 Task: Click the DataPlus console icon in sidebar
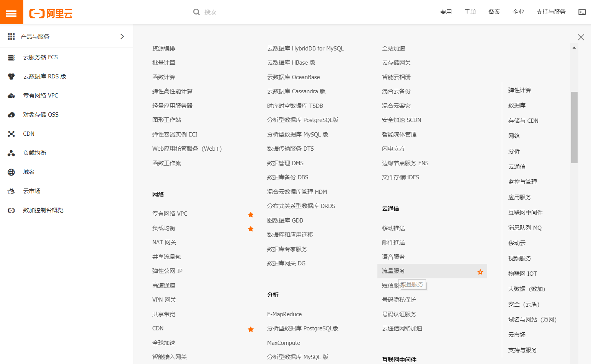coord(11,210)
